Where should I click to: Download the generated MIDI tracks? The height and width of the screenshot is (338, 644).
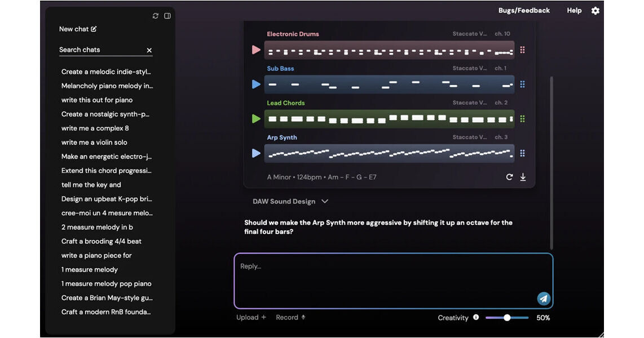523,177
